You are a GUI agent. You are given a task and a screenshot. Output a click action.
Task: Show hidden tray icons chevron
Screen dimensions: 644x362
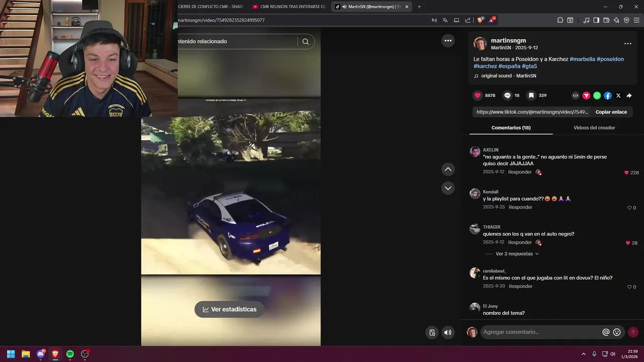point(584,354)
